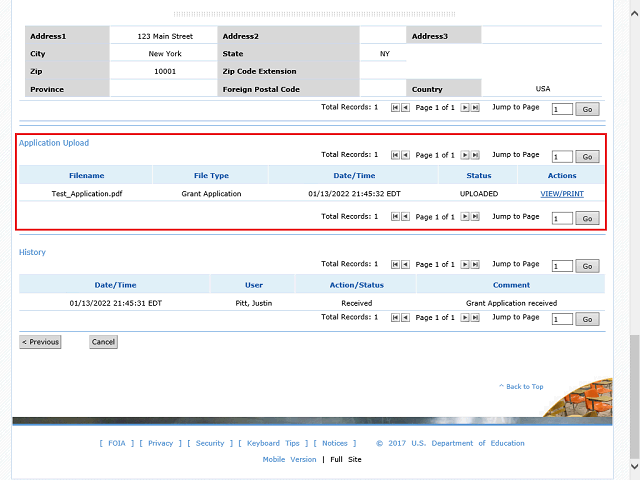The image size is (640, 480).
Task: Go to first page in address table pager
Action: point(395,106)
